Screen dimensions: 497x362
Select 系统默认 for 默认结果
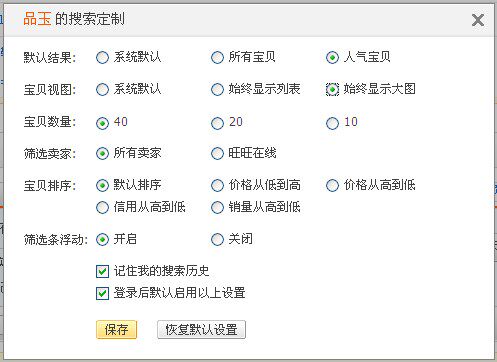(102, 58)
